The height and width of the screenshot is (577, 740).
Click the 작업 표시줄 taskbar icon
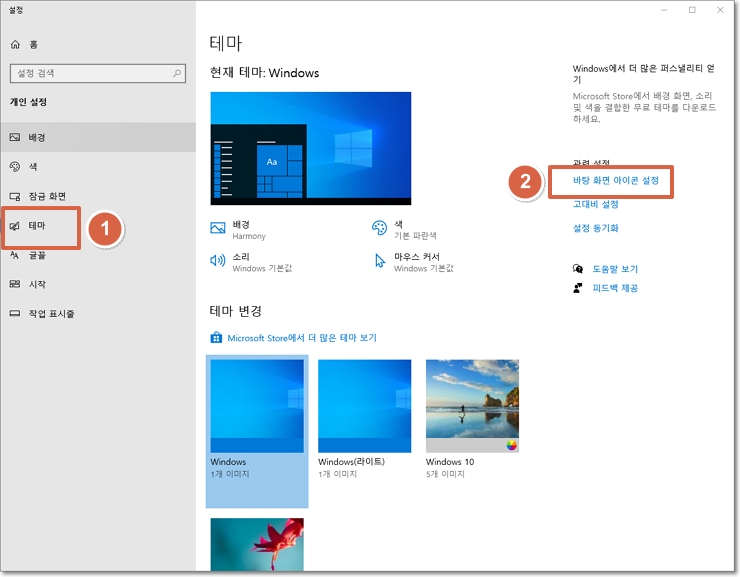click(x=15, y=313)
